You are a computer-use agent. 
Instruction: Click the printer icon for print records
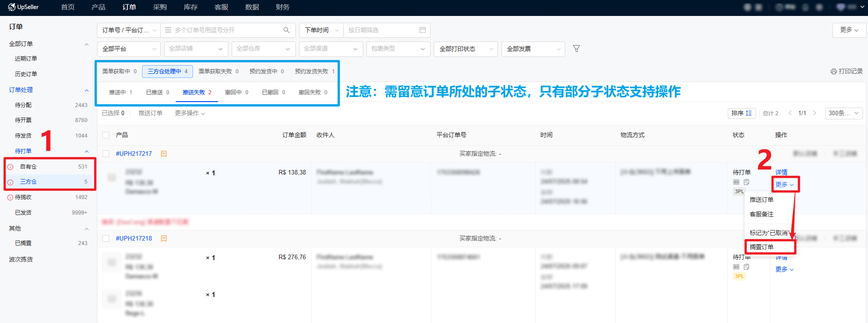(833, 72)
